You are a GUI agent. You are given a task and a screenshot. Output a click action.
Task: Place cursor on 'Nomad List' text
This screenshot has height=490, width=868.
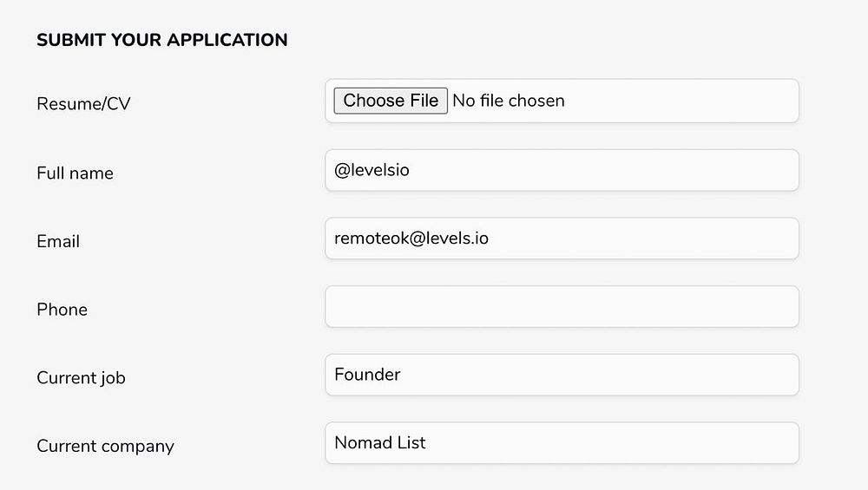[x=380, y=443]
